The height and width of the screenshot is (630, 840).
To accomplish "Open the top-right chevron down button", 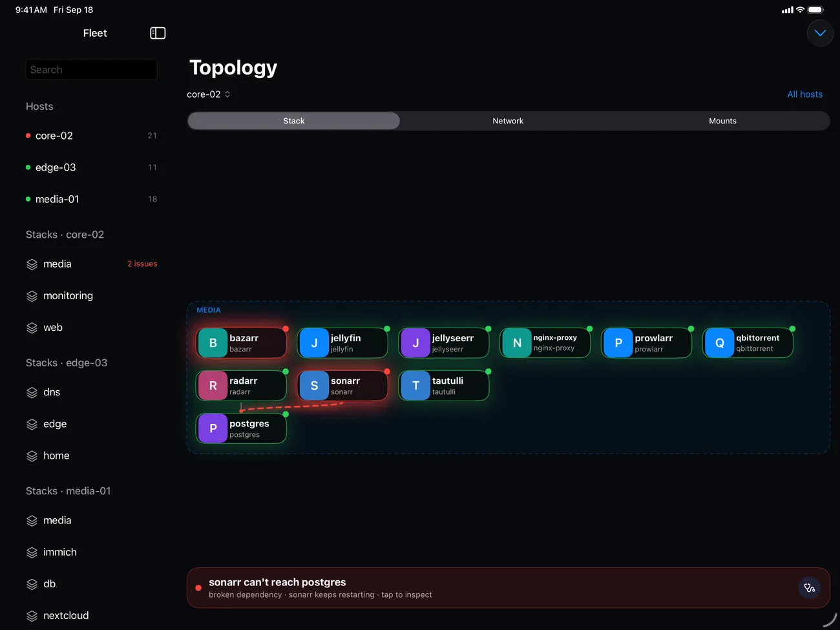I will click(x=820, y=33).
